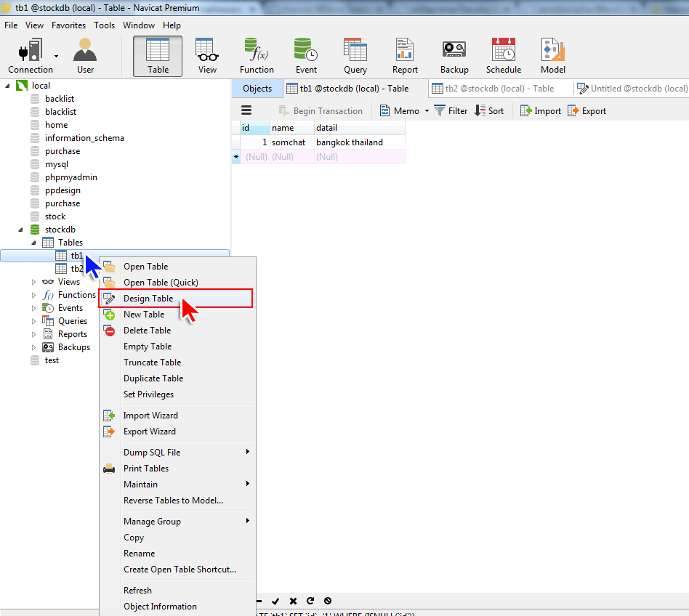Expand the Functions node
The width and height of the screenshot is (689, 616).
[34, 295]
